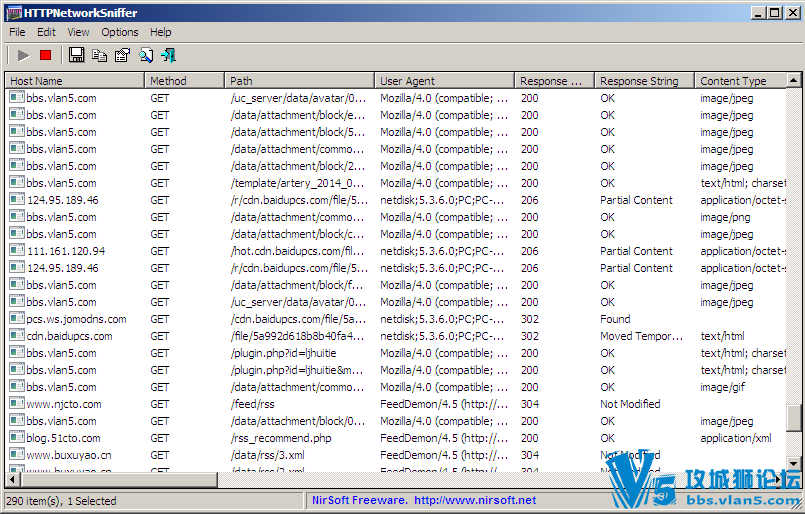Click the 'NirSoft Freeware.' status bar text
The image size is (805, 514).
(x=360, y=500)
